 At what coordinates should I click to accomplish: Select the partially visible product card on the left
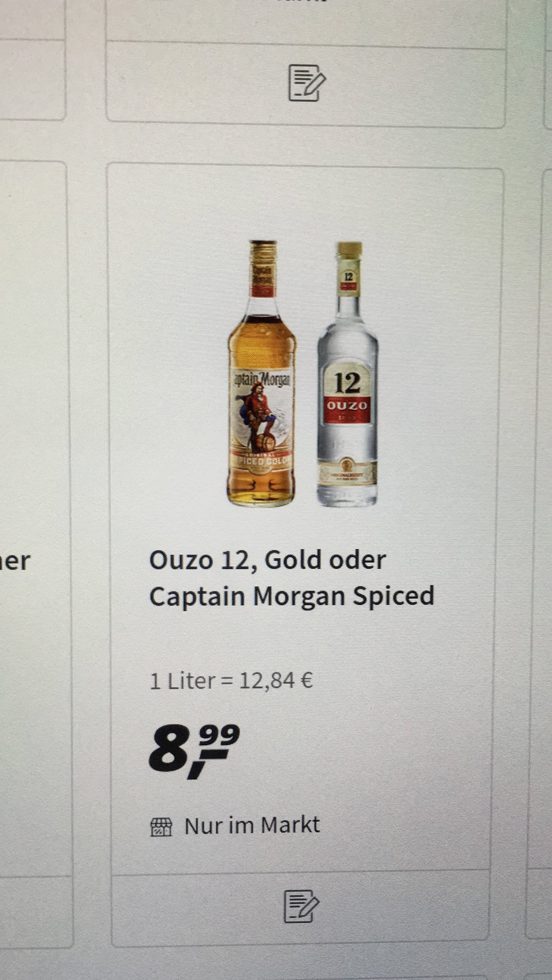[34, 517]
